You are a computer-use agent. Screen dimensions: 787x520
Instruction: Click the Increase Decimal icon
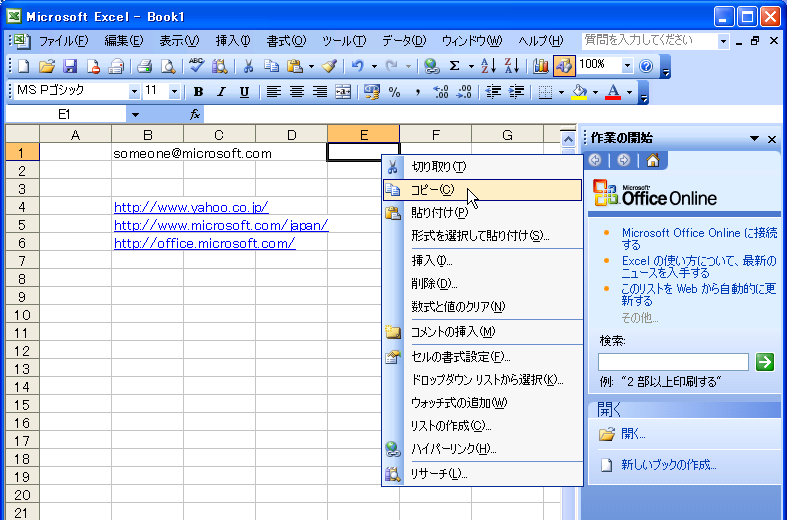point(440,92)
